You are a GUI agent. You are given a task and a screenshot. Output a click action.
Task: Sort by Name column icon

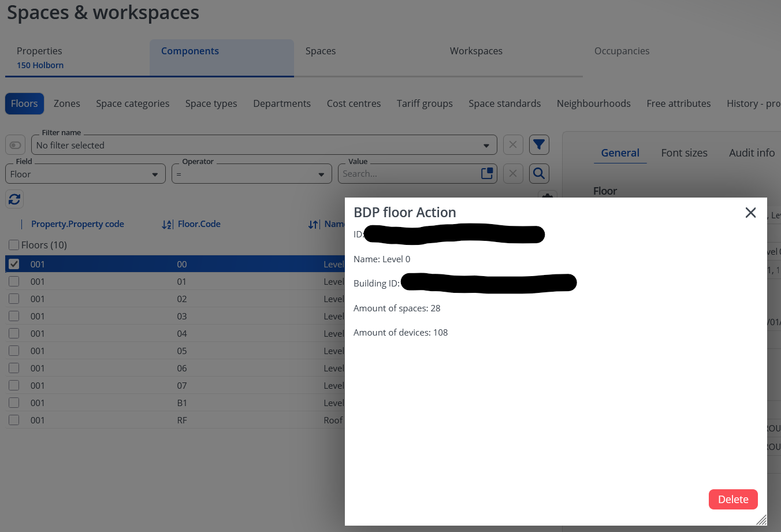(314, 225)
